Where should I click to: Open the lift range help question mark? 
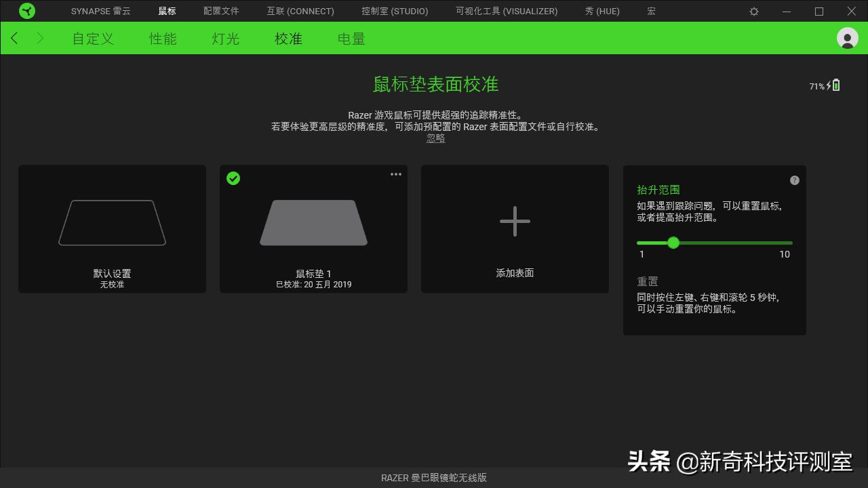click(x=794, y=180)
